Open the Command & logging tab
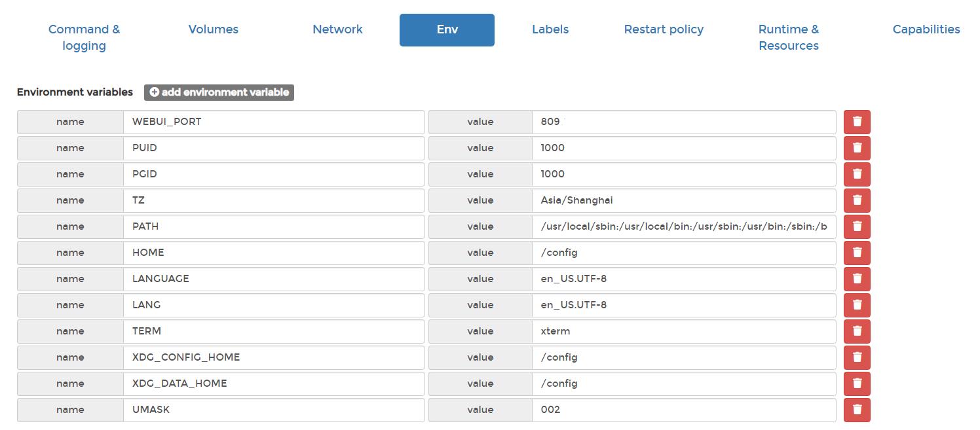The image size is (980, 430). 83,37
